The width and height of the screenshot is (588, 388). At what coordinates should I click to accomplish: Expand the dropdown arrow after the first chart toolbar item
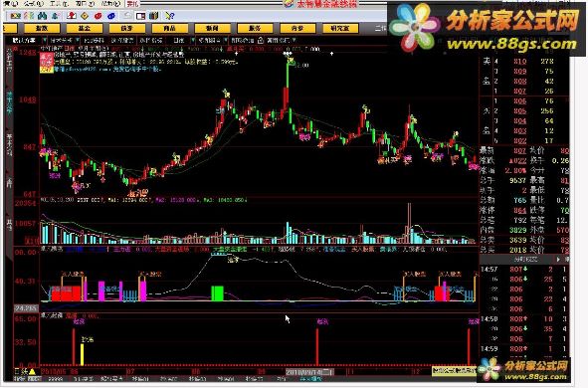pyautogui.click(x=44, y=40)
